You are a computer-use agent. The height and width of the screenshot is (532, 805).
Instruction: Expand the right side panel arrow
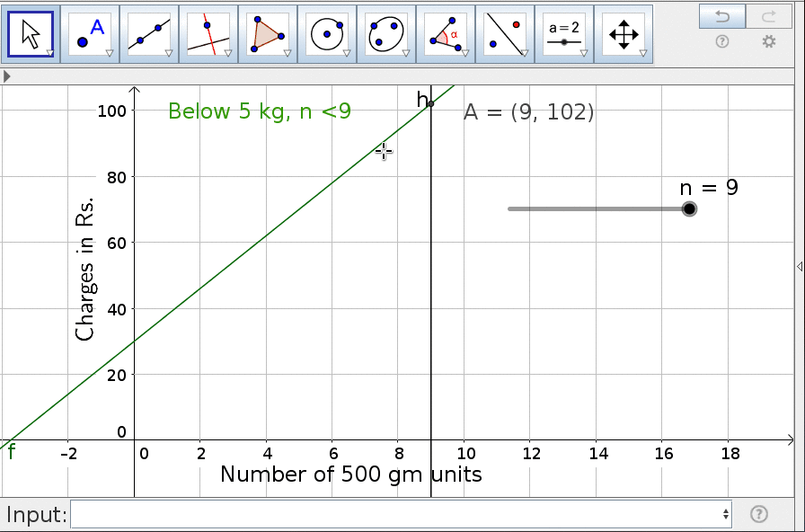tap(800, 266)
